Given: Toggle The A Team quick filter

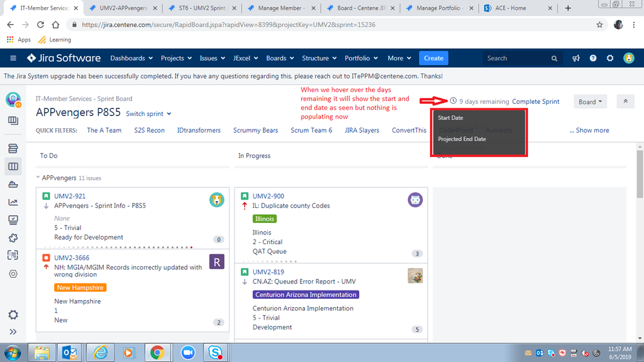Looking at the screenshot, I should point(104,130).
